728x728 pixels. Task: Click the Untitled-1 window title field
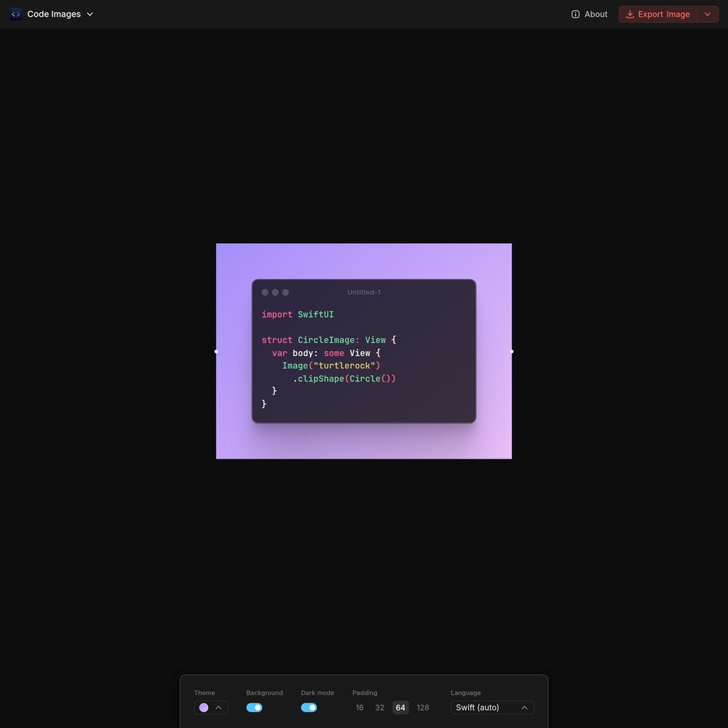click(364, 292)
